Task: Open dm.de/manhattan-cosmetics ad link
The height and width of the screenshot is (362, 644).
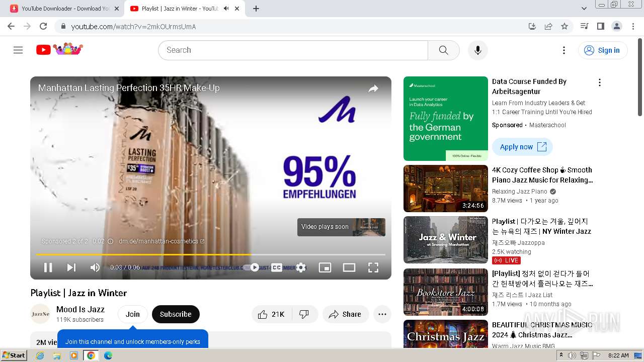Action: [162, 241]
